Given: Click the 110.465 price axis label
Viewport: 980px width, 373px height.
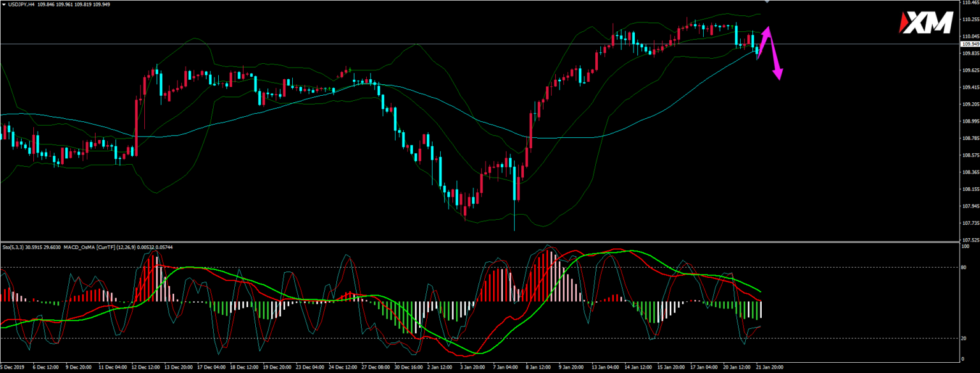Looking at the screenshot, I should 969,3.
